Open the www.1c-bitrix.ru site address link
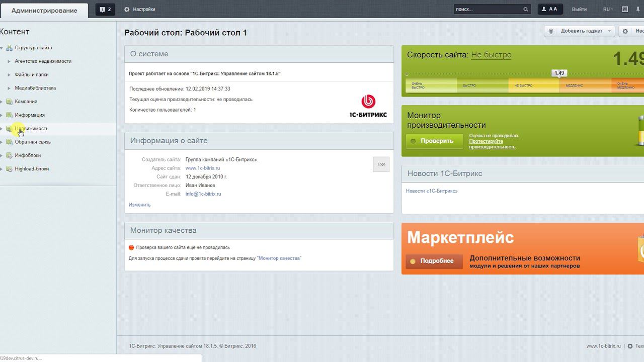This screenshot has width=644, height=362. tap(203, 168)
